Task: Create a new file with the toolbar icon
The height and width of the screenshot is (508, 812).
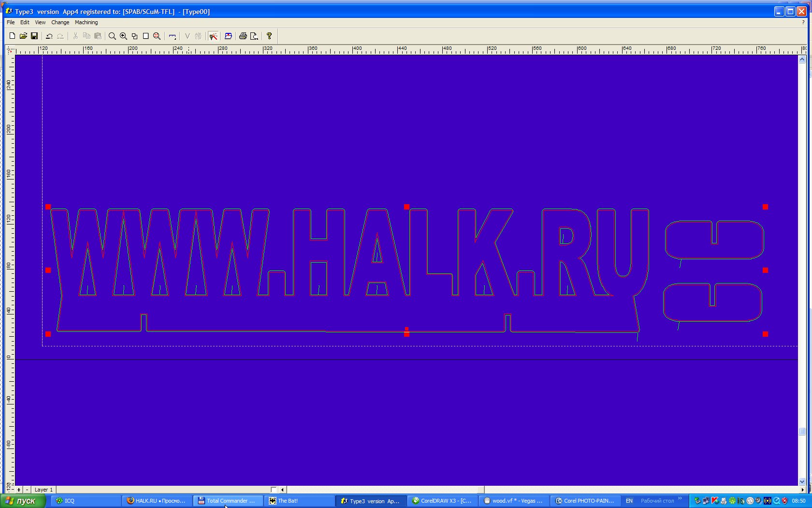Action: pyautogui.click(x=12, y=36)
